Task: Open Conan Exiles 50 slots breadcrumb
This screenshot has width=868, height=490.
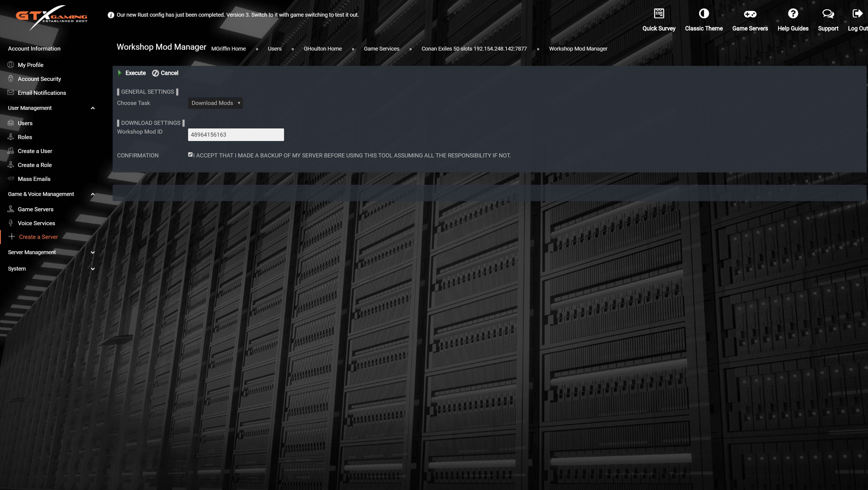Action: [474, 48]
